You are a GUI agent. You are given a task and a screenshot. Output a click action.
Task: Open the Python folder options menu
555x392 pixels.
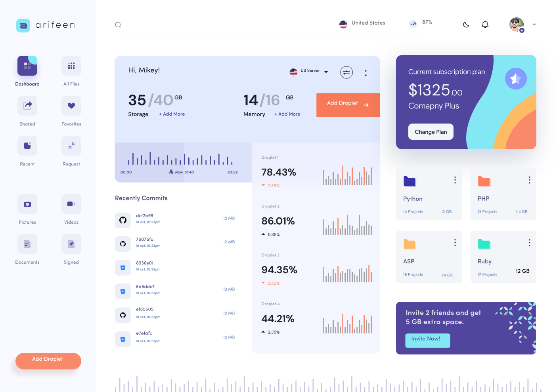pyautogui.click(x=455, y=180)
